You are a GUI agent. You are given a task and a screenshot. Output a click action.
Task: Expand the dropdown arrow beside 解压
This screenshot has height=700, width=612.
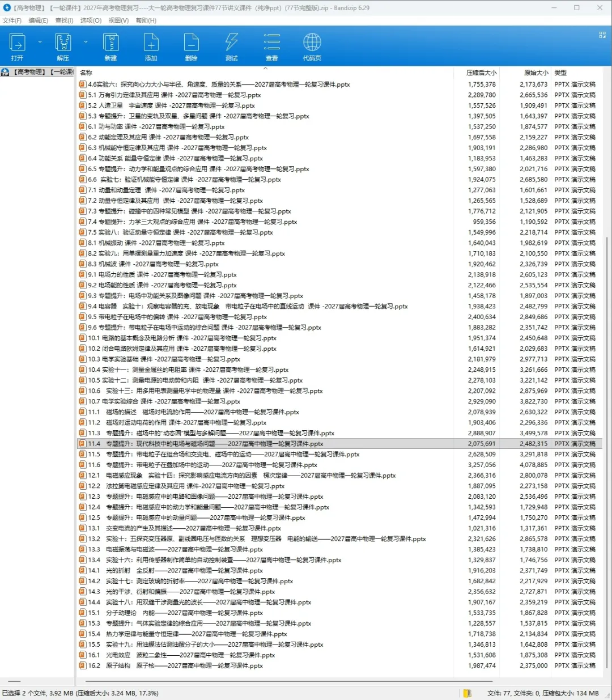pyautogui.click(x=86, y=41)
